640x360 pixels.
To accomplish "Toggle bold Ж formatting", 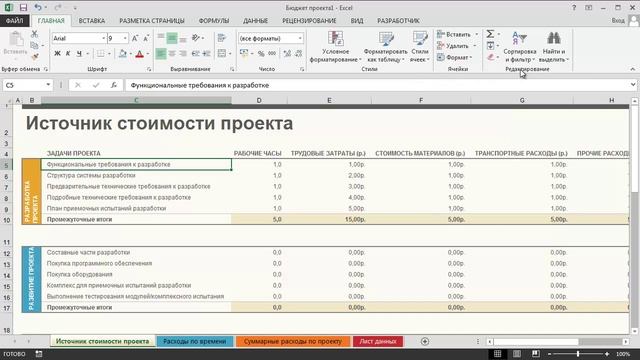I will 57,53.
